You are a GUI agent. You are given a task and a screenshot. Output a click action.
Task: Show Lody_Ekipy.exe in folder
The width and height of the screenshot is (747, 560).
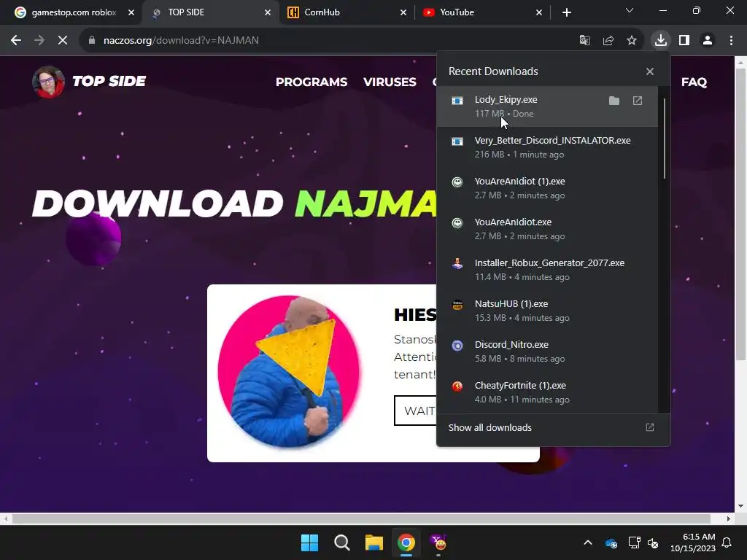coord(614,101)
